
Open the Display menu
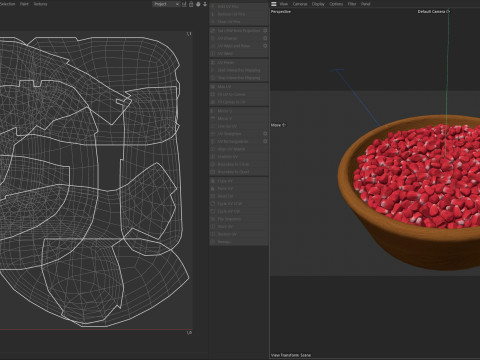[x=318, y=4]
